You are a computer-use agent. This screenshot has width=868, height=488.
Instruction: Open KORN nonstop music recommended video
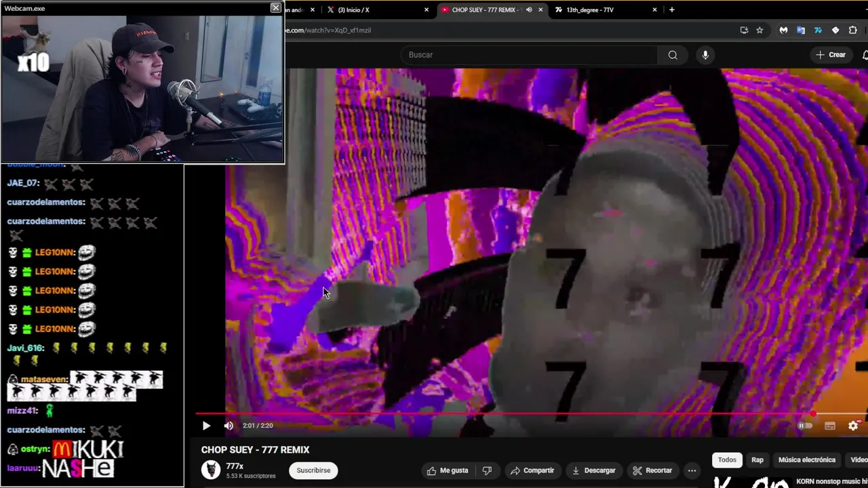[x=831, y=481]
